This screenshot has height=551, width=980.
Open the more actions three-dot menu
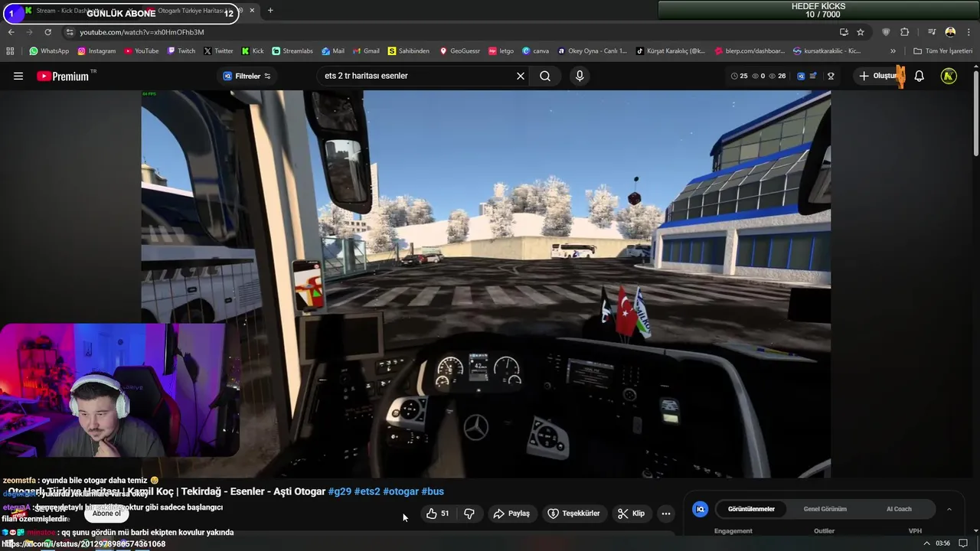[666, 514]
